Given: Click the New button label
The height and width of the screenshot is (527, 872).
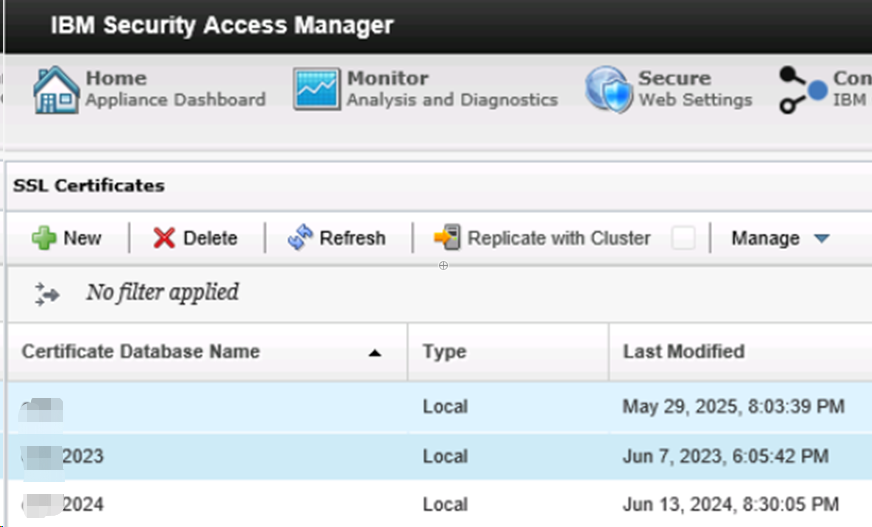Looking at the screenshot, I should (82, 238).
